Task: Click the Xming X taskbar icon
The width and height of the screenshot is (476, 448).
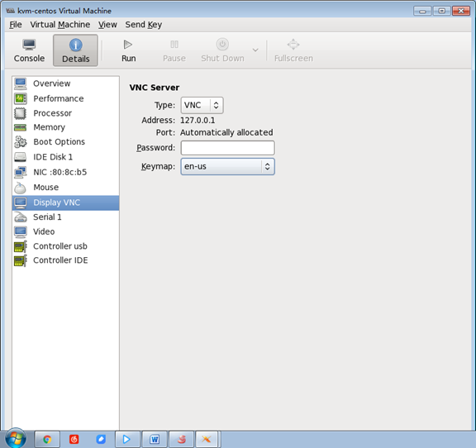Action: click(207, 439)
